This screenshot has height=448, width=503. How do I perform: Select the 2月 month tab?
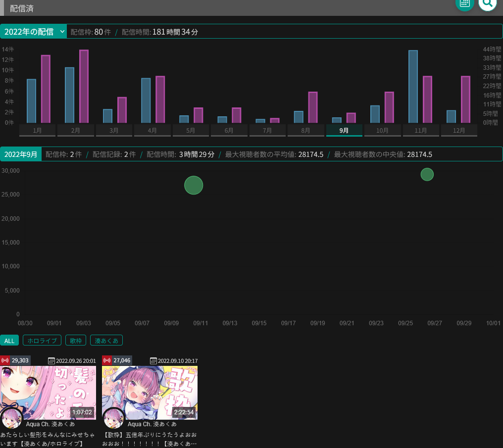click(x=75, y=131)
